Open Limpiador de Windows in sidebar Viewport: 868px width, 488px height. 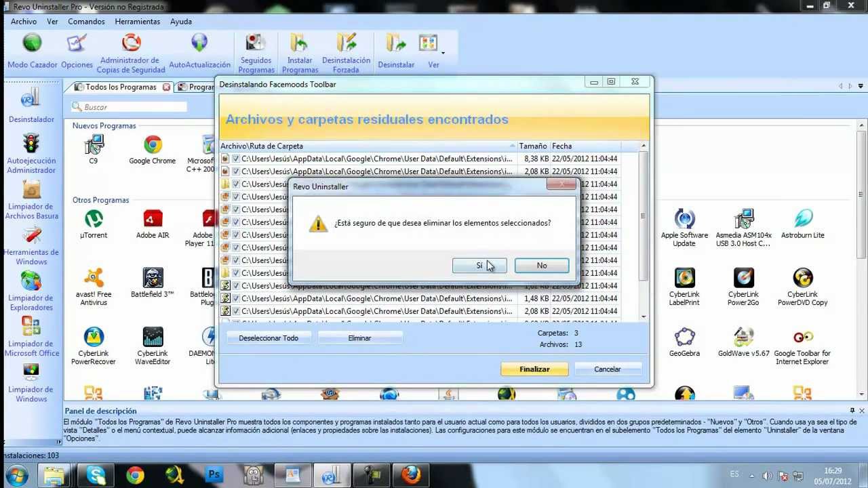[x=31, y=382]
